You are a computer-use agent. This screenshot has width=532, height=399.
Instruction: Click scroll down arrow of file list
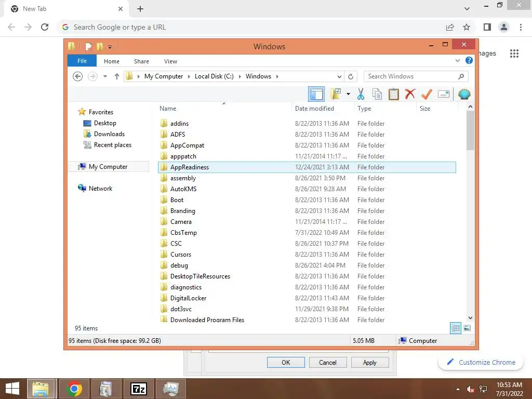[x=470, y=318]
